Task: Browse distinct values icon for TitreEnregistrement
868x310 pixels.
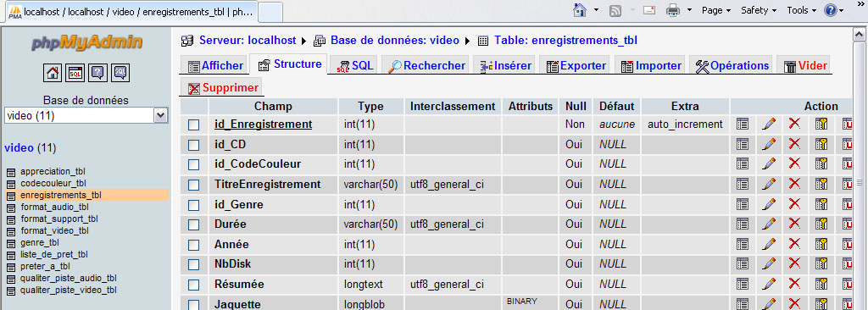Action: [743, 184]
